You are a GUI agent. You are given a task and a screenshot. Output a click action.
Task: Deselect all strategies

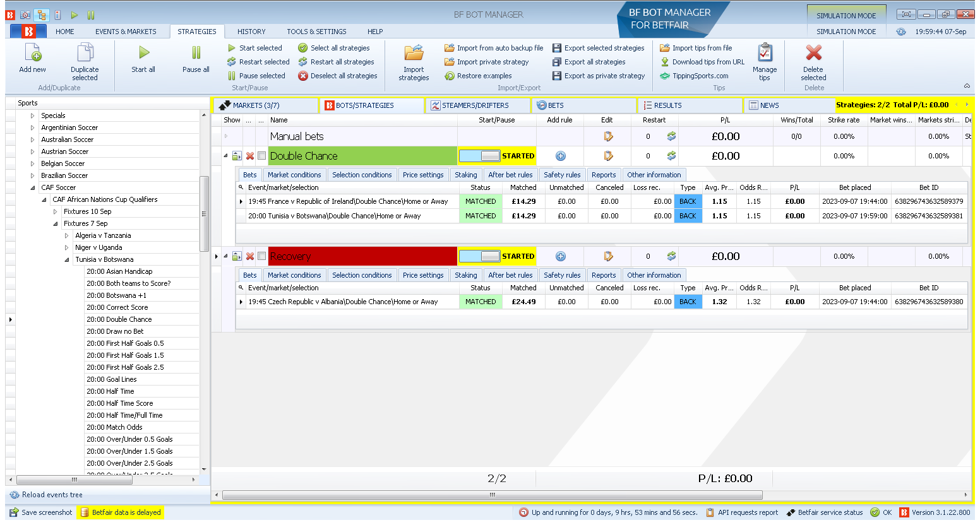(x=338, y=76)
